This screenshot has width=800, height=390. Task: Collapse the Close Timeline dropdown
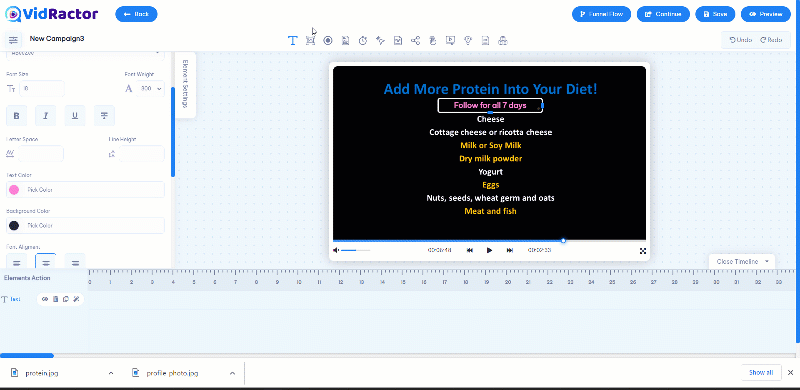pyautogui.click(x=742, y=261)
